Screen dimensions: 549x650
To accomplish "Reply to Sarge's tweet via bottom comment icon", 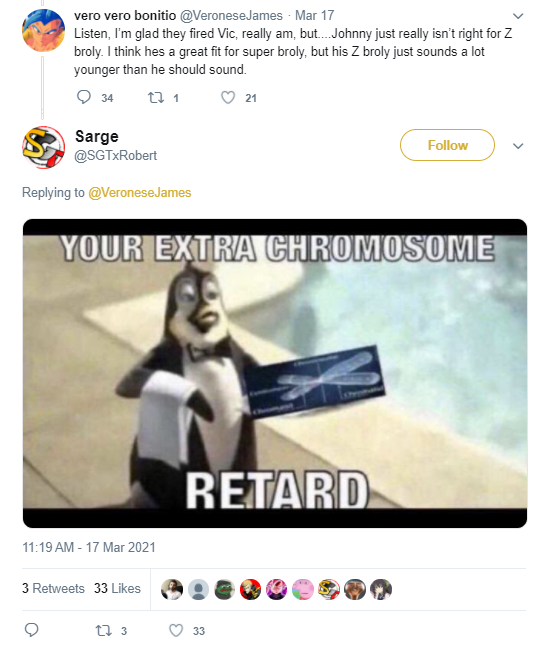I will tap(32, 630).
